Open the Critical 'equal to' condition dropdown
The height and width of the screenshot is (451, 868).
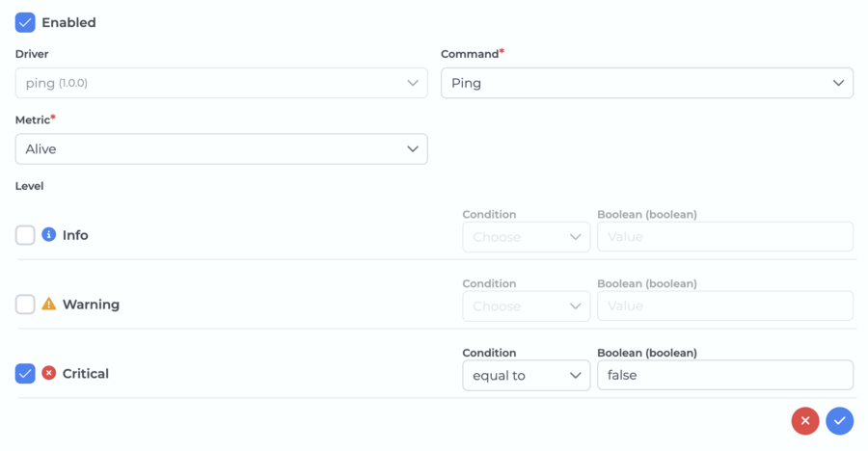[x=527, y=375]
